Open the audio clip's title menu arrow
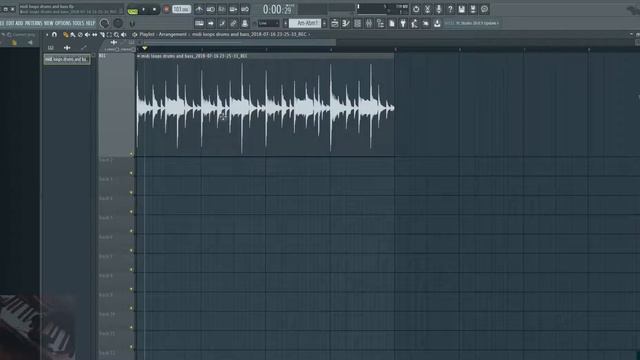The width and height of the screenshot is (640, 360). click(x=138, y=56)
